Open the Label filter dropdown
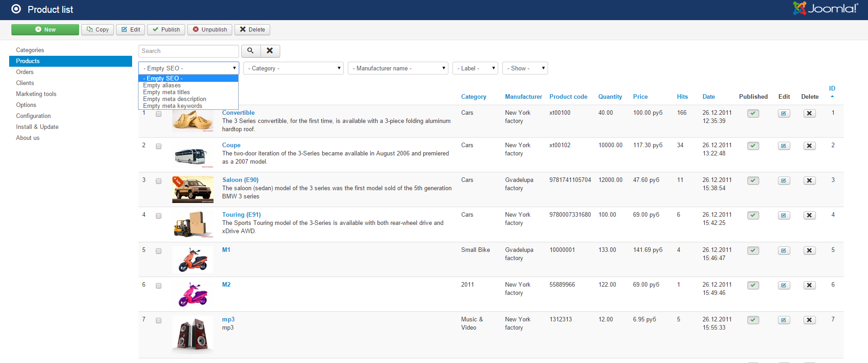This screenshot has width=868, height=363. tap(475, 68)
